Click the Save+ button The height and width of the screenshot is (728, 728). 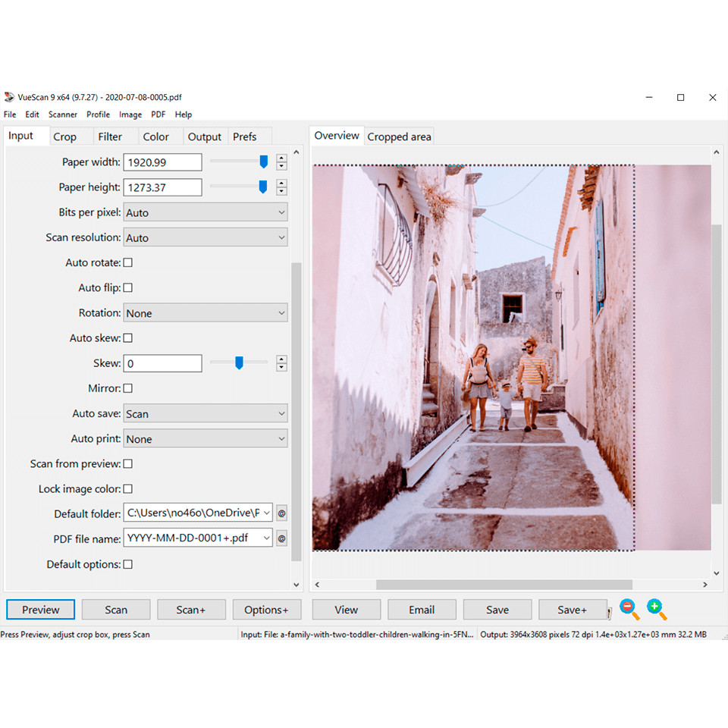[x=572, y=610]
